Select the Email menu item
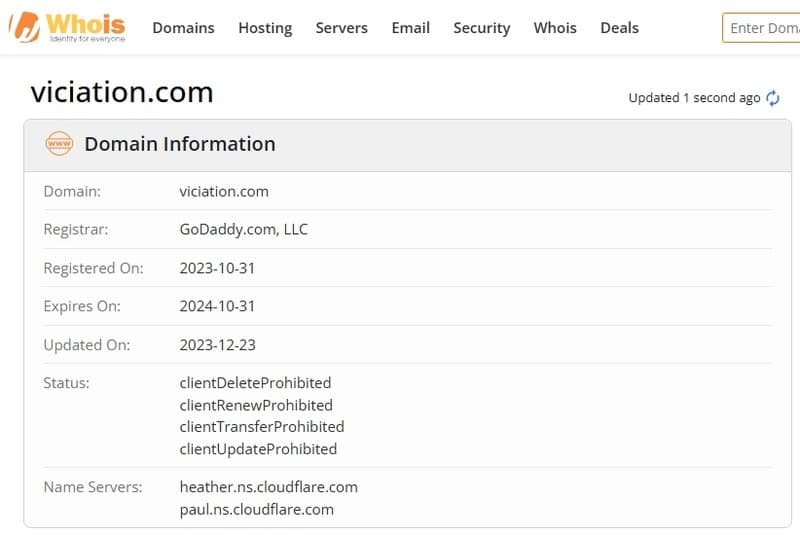 410,28
